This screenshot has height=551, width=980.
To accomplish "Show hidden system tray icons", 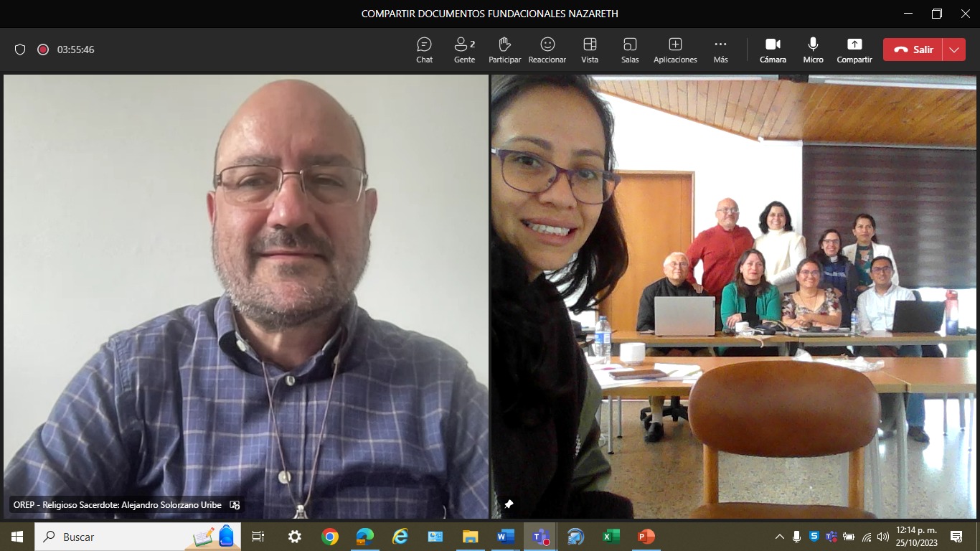I will tap(780, 537).
